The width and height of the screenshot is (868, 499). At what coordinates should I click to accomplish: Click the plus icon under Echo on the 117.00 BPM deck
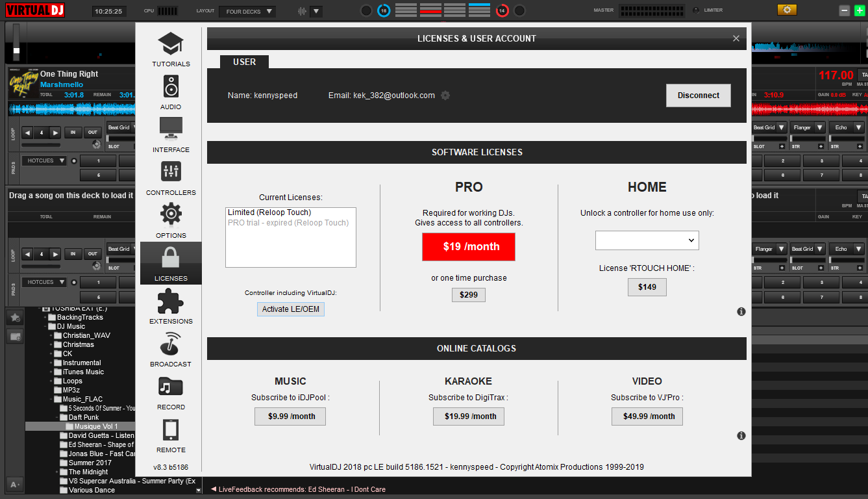tap(860, 147)
